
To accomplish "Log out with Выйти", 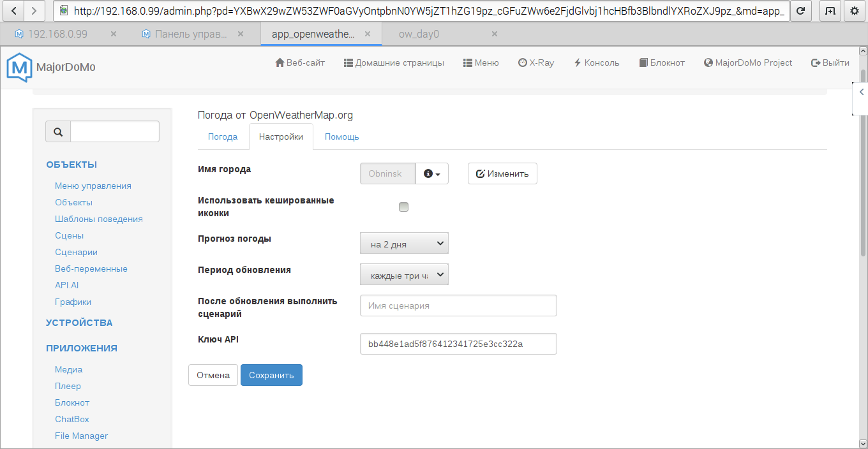I will click(x=830, y=63).
